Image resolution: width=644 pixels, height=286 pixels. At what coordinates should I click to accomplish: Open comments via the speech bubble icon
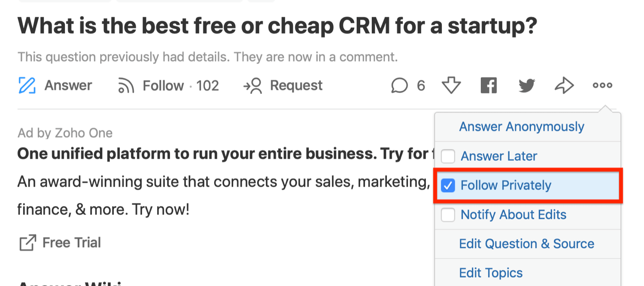[399, 86]
